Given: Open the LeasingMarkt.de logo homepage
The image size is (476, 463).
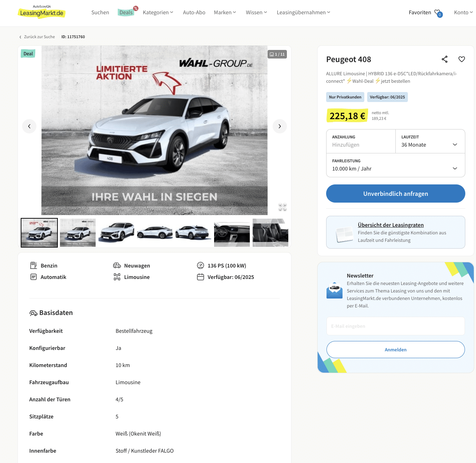Looking at the screenshot, I should (x=41, y=12).
